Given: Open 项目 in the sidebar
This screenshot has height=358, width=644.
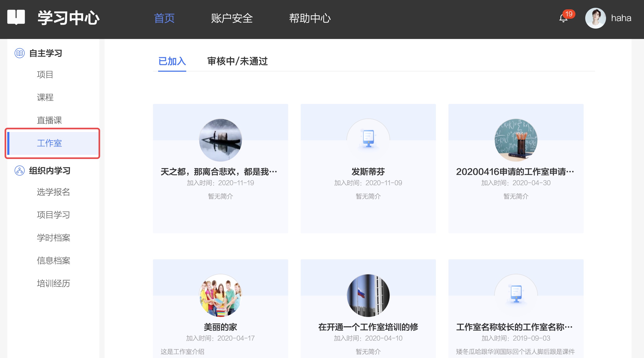Looking at the screenshot, I should (x=45, y=75).
